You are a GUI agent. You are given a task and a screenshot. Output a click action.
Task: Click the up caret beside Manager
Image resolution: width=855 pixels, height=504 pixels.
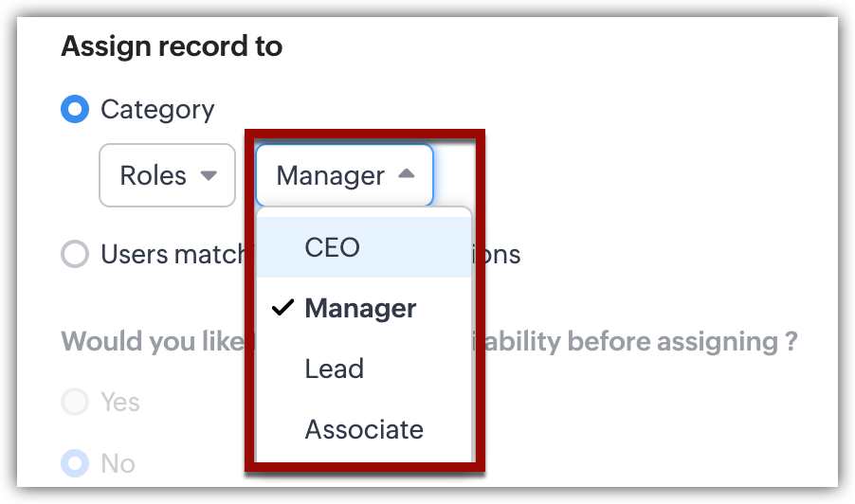tap(406, 174)
